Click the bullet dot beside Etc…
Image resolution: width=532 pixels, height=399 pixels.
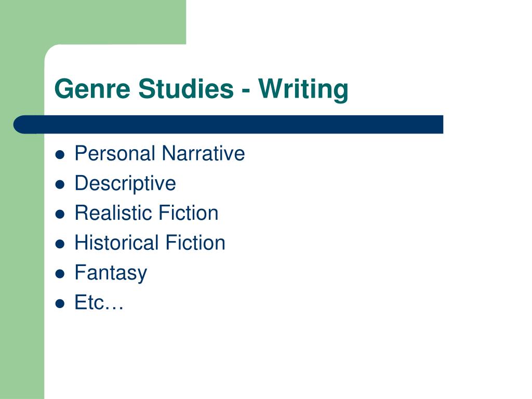pyautogui.click(x=60, y=303)
